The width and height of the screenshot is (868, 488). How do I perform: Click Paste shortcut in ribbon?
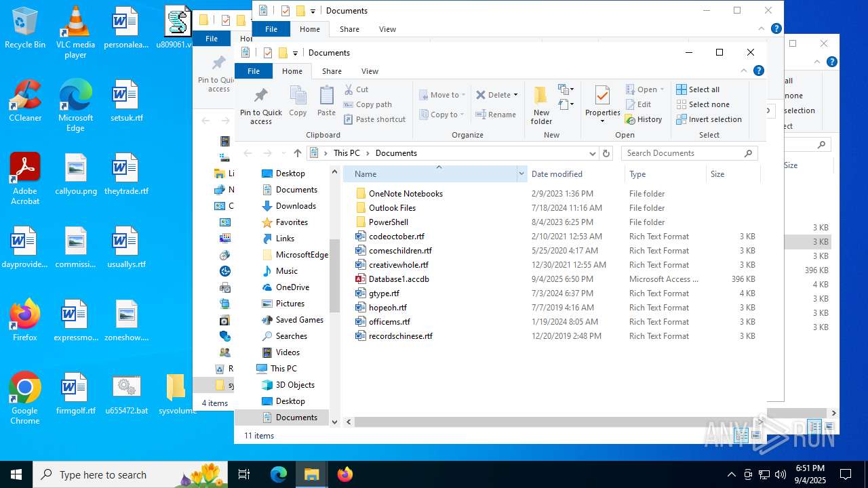click(374, 119)
